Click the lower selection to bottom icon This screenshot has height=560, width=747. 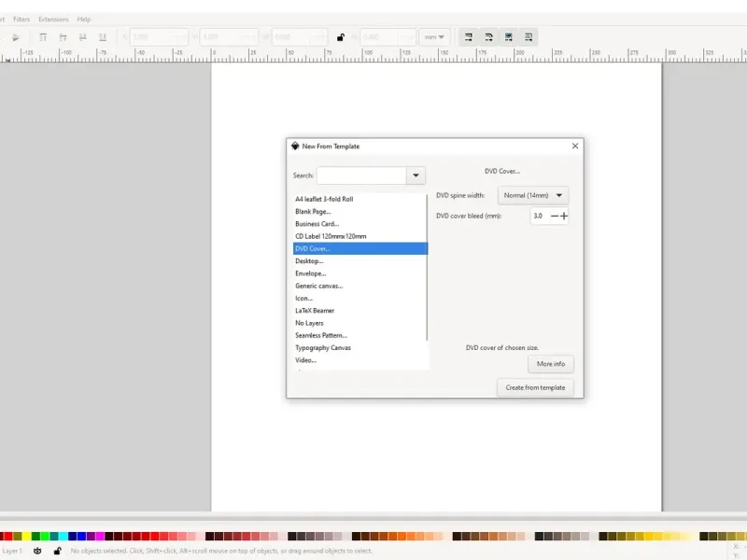point(103,37)
